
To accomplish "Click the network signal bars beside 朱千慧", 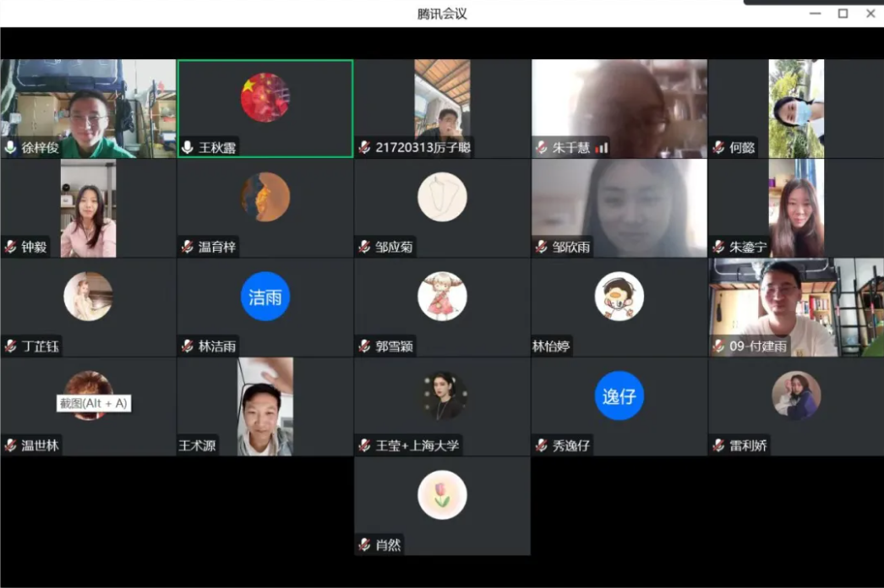I will click(602, 149).
